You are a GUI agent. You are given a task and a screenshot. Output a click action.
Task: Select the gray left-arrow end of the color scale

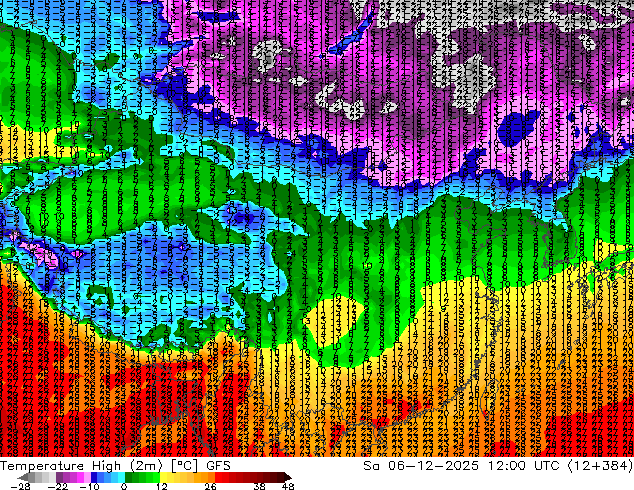point(22,477)
